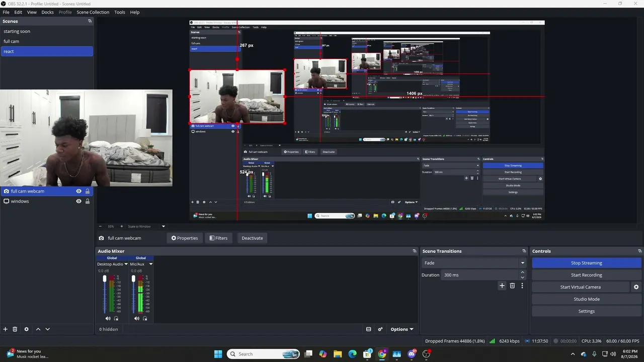Click the Desktop Audio volume slider
The width and height of the screenshot is (644, 362).
click(105, 295)
